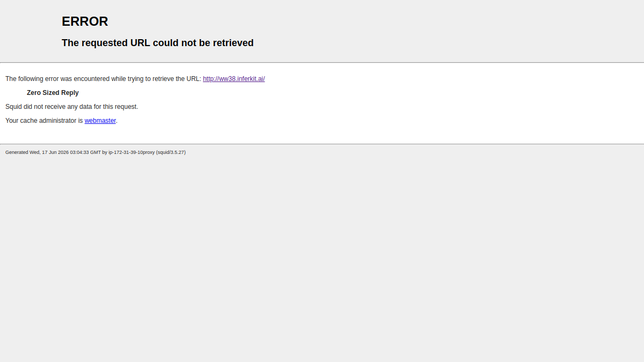Click "Your cache administrator is" text

pyautogui.click(x=44, y=121)
